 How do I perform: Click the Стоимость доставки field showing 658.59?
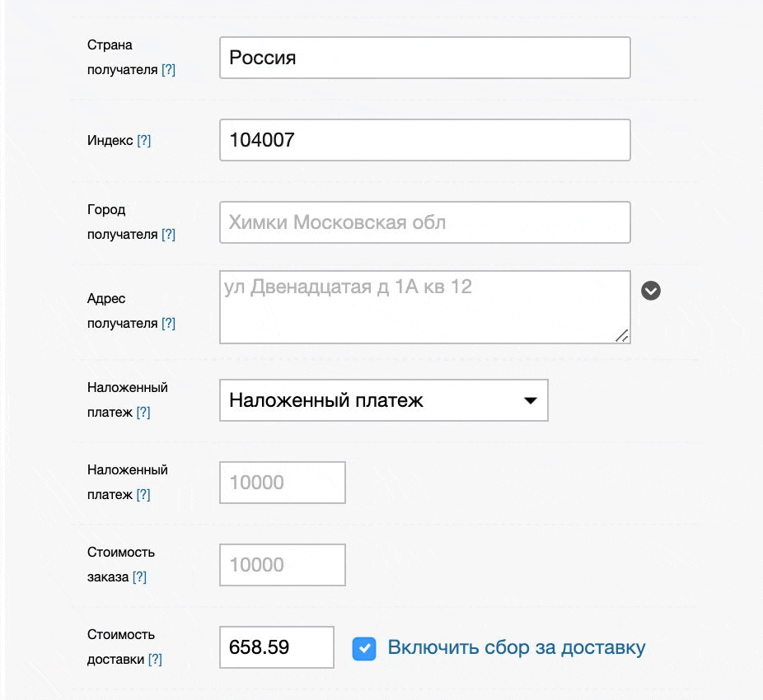pyautogui.click(x=276, y=647)
